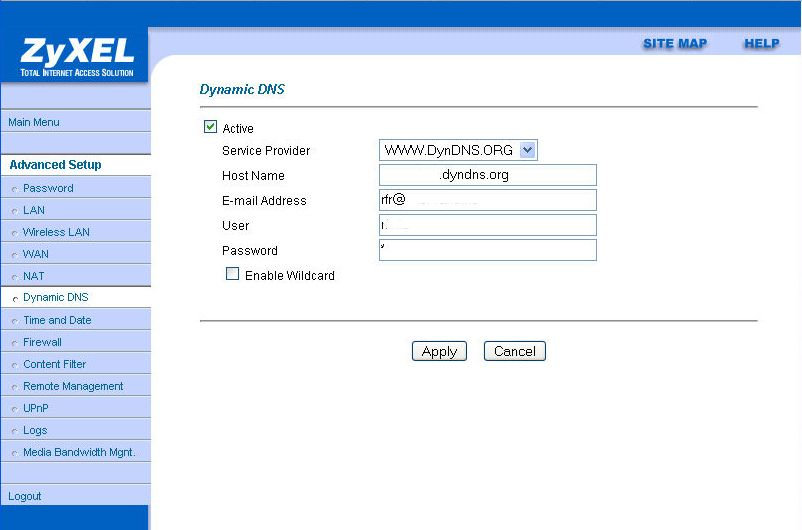The image size is (802, 530).
Task: Select Content Filter in sidebar
Action: (54, 364)
